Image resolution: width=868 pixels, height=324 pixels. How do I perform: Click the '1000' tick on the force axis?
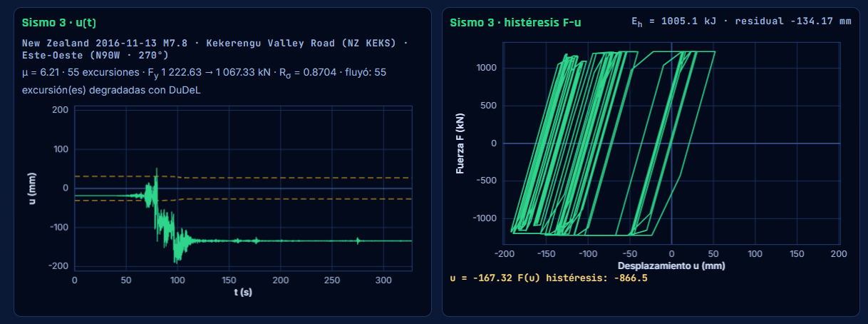click(487, 68)
